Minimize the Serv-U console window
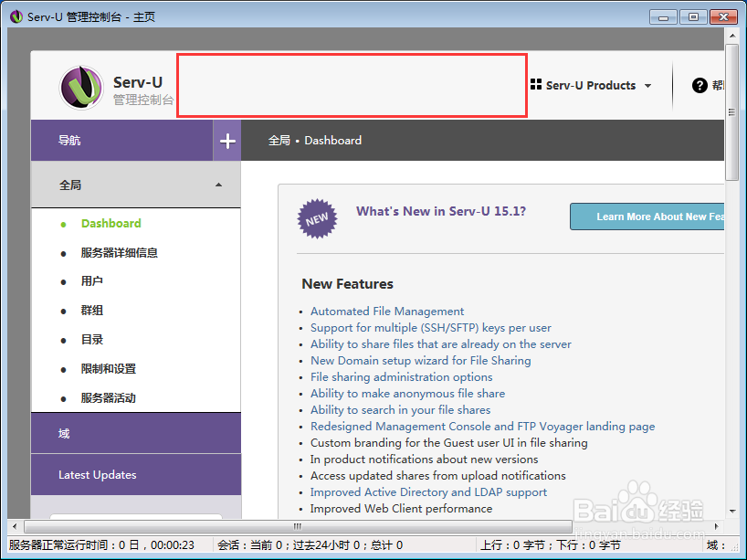Viewport: 747px width, 560px height. [663, 17]
